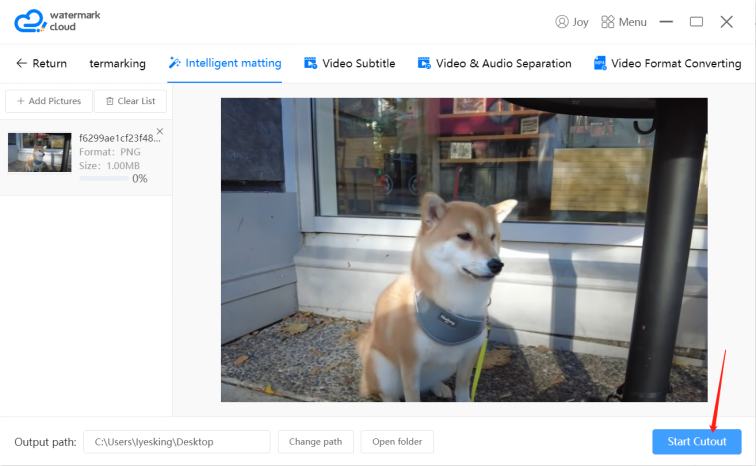Open the Joy user account icon
This screenshot has height=466, width=756.
tap(562, 22)
